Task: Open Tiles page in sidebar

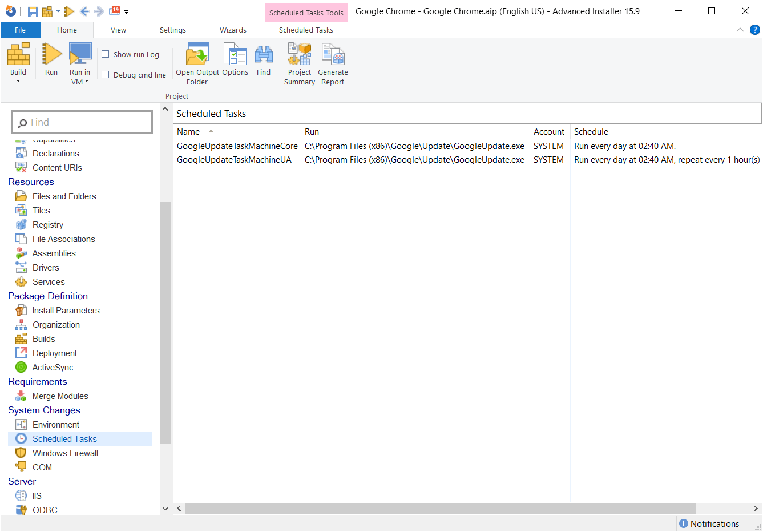Action: [41, 210]
